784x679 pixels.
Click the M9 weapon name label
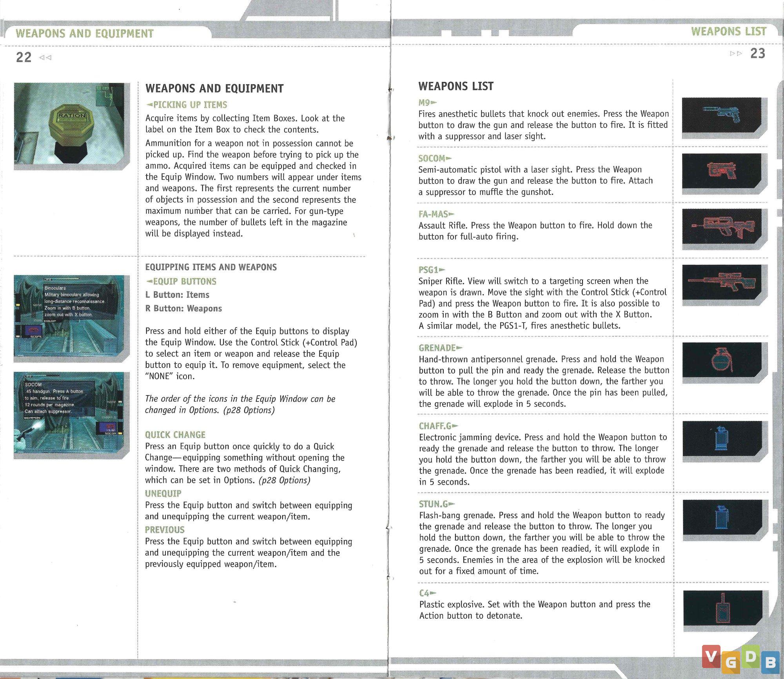(427, 103)
